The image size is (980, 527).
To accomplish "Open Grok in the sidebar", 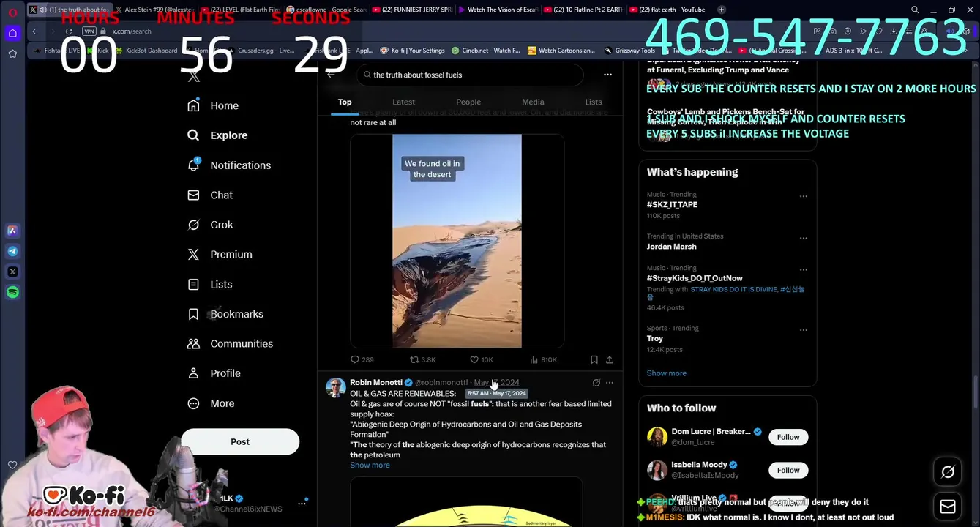I will 210,225.
